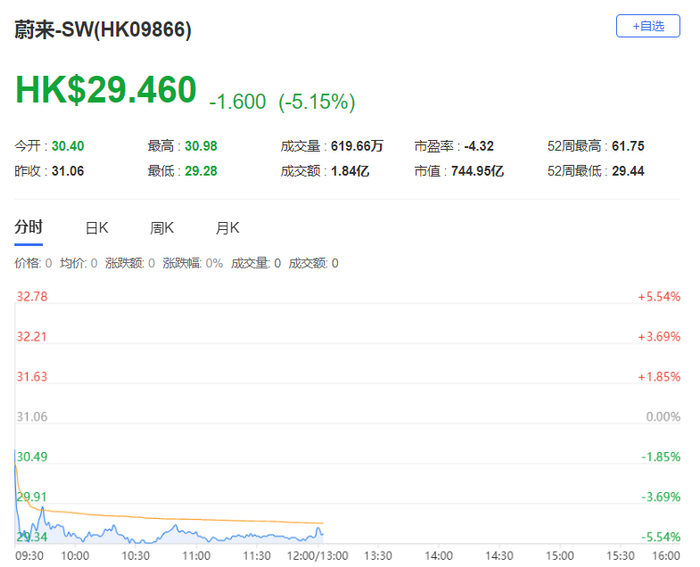Click the 11:00 time axis label
This screenshot has height=567, width=700.
click(196, 556)
